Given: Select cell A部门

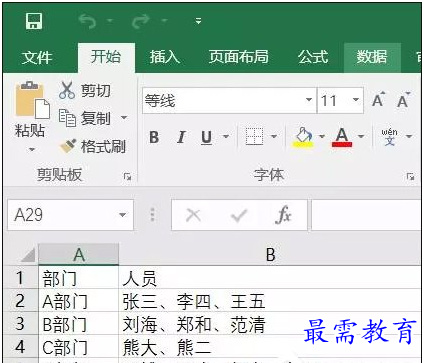Looking at the screenshot, I should coord(79,301).
